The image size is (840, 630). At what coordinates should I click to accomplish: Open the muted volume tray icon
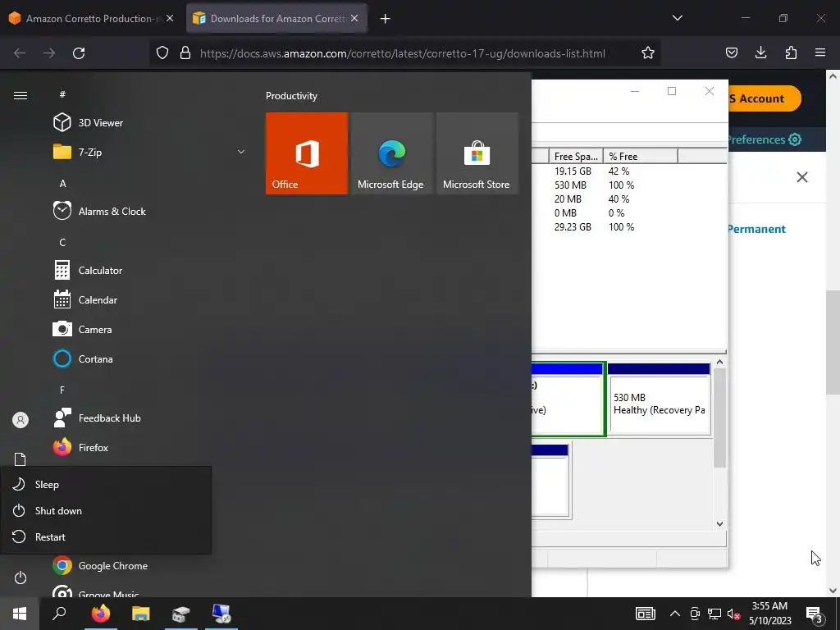point(734,614)
